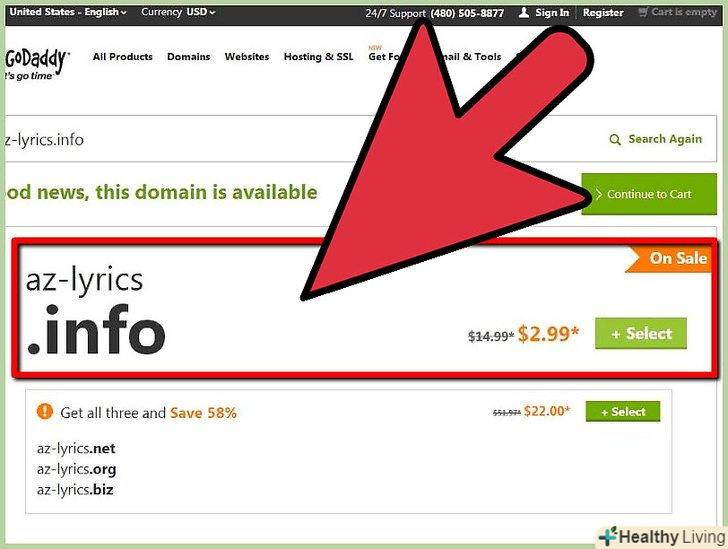Open the Websites menu
Viewport: 728px width, 549px height.
tap(247, 57)
